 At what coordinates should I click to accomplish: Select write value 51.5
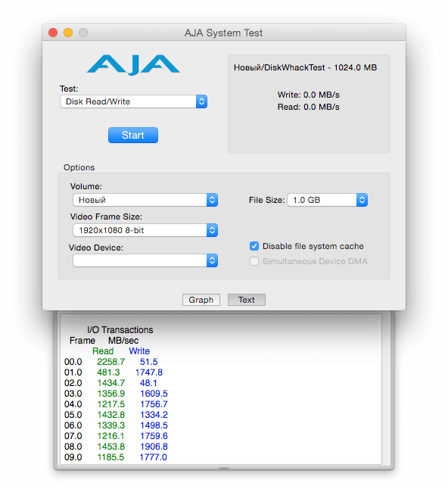[149, 362]
